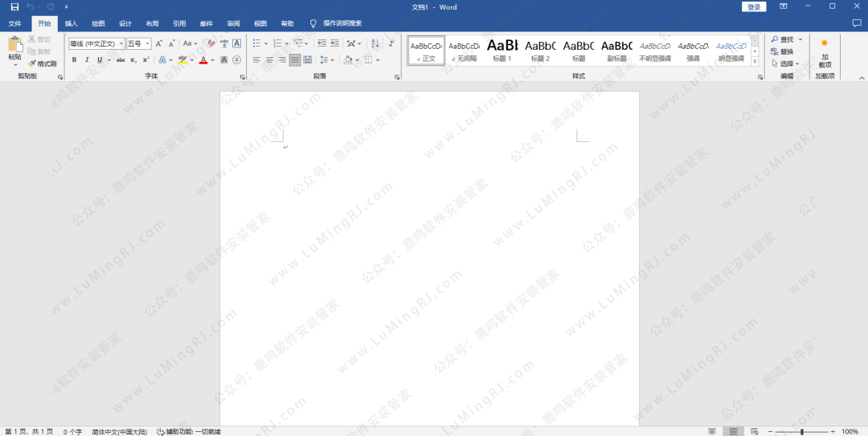Toggle strikethrough text formatting
This screenshot has height=436, width=868.
121,60
